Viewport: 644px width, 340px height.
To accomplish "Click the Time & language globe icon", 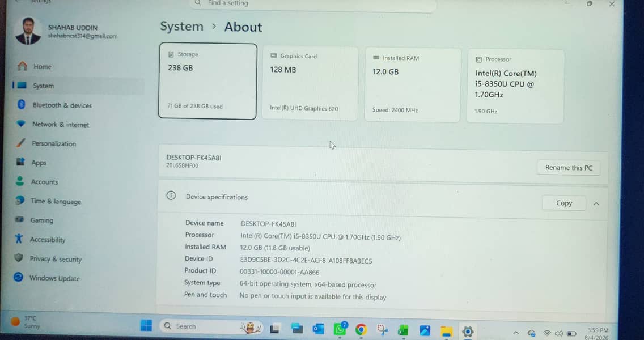I will click(x=19, y=201).
